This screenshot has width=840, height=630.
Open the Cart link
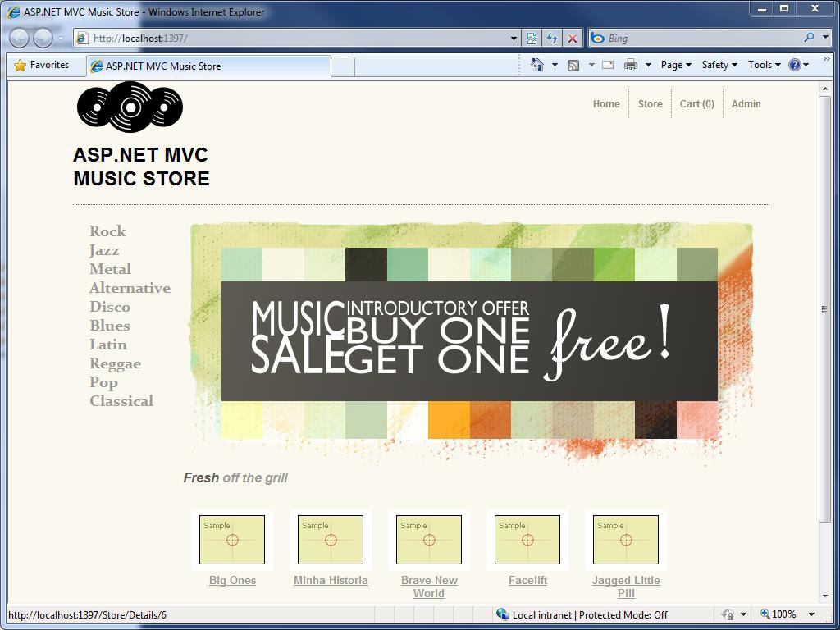(696, 103)
